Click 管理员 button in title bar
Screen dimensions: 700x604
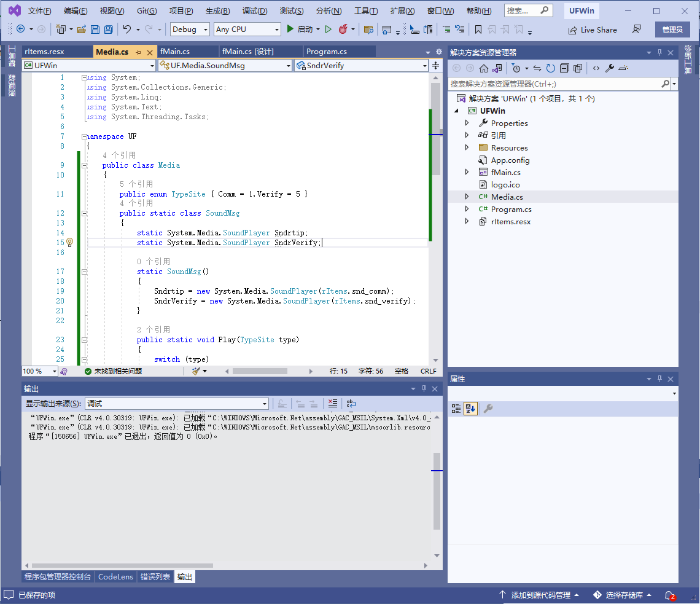coord(672,29)
